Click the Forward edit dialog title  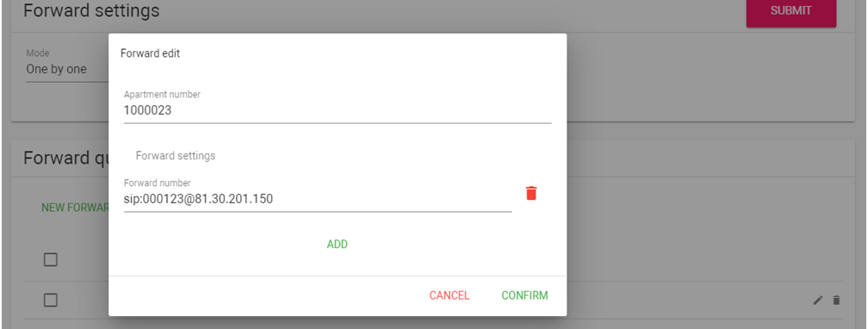(150, 53)
